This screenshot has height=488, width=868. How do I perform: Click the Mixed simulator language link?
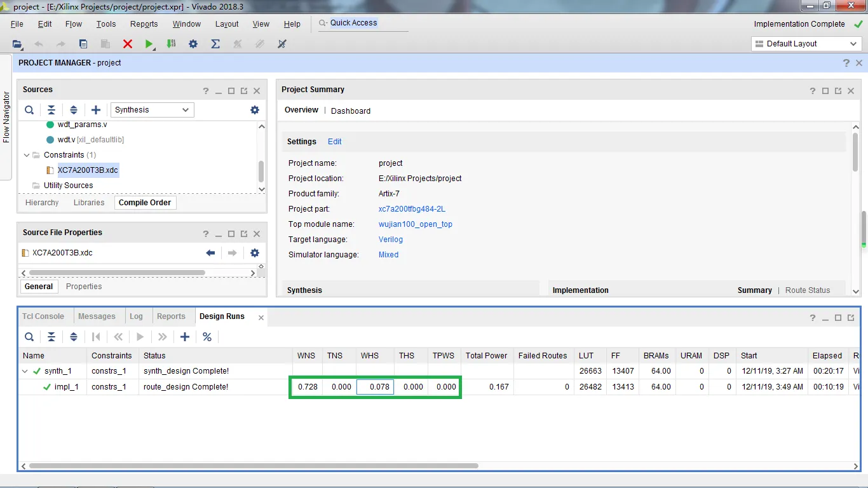[389, 255]
